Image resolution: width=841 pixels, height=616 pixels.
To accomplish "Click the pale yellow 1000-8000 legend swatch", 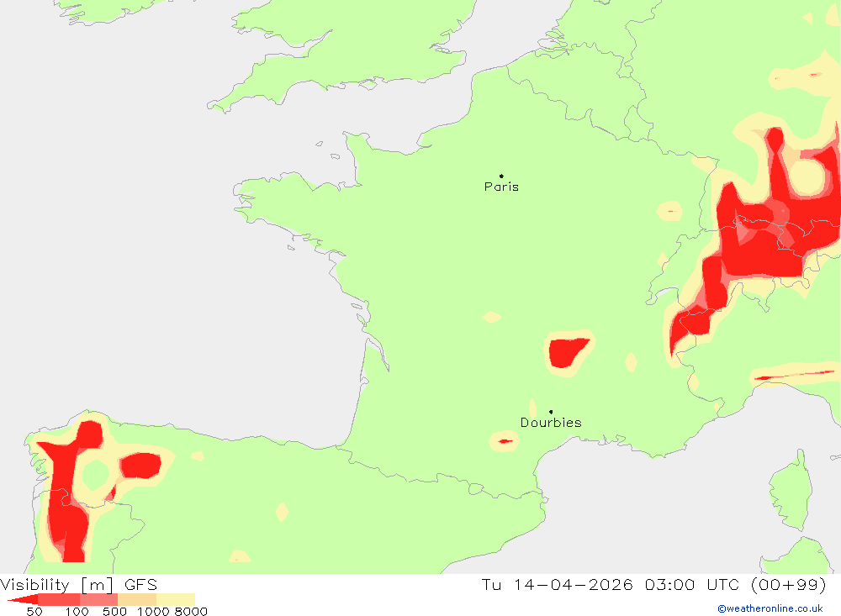I will [x=176, y=599].
